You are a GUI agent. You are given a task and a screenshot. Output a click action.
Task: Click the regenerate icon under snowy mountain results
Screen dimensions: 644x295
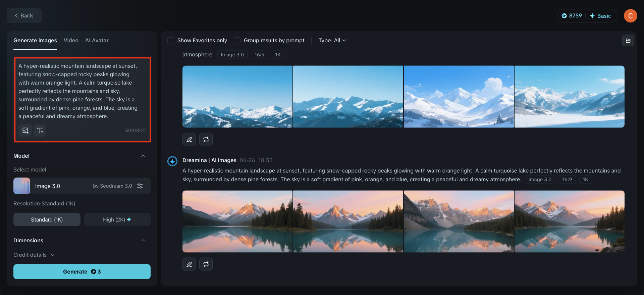[206, 139]
